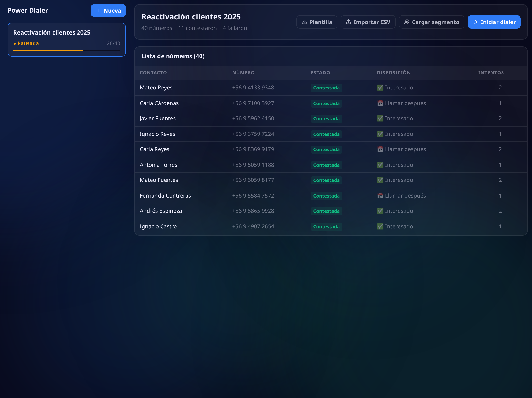Viewport: 532px width, 398px height.
Task: Select the Reactivación clientes 2025 campaign card
Action: pos(67,40)
